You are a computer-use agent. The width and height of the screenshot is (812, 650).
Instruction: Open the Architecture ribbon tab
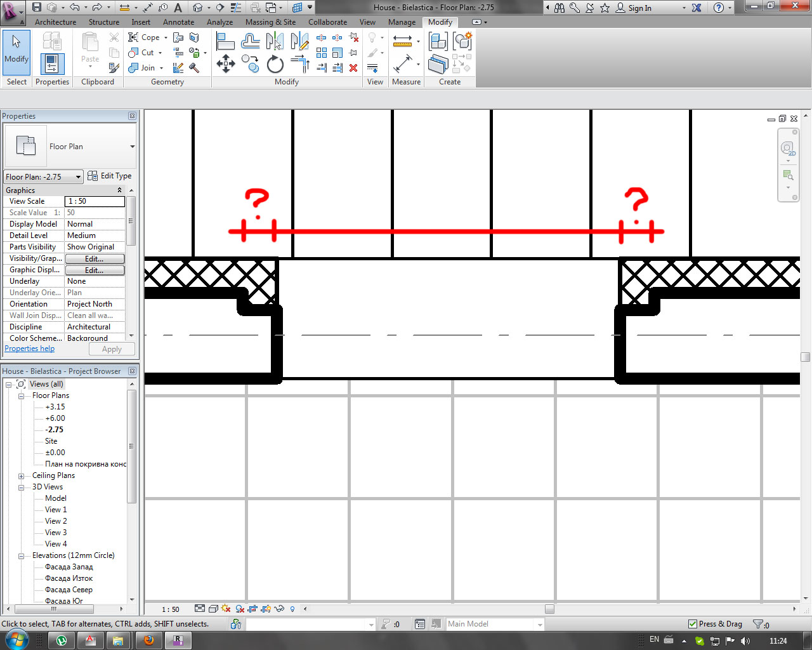point(55,22)
